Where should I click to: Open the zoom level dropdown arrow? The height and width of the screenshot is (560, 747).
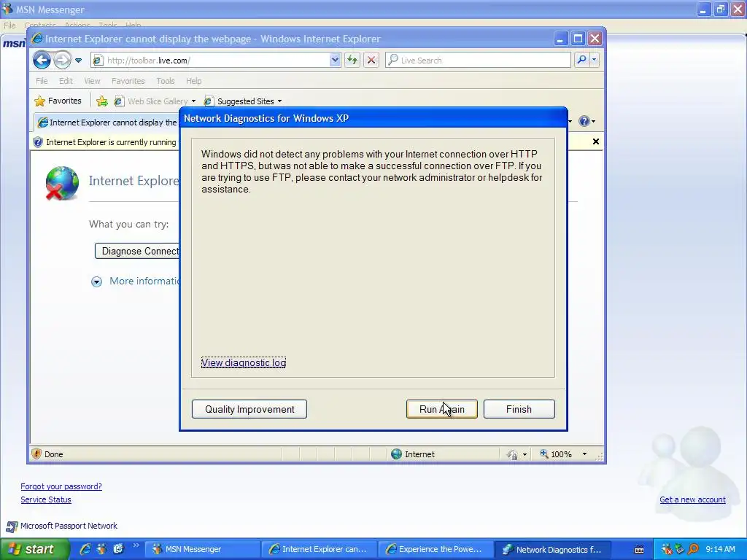click(584, 454)
